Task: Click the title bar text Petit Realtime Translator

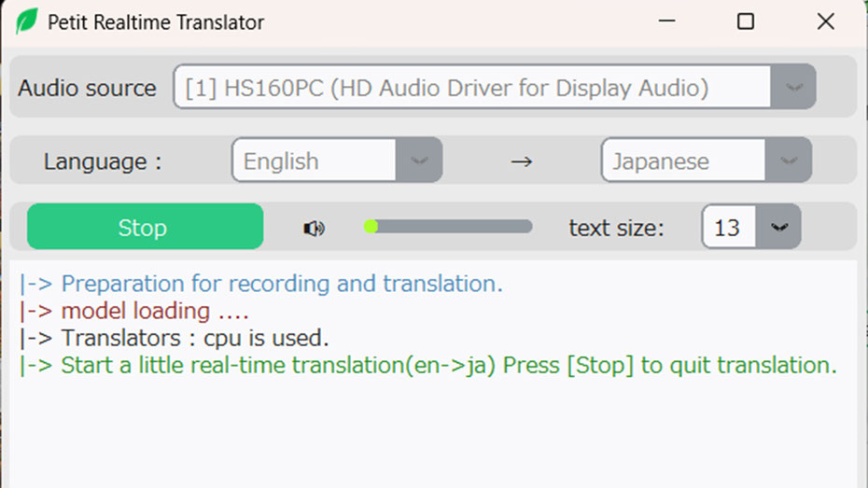Action: 156,22
